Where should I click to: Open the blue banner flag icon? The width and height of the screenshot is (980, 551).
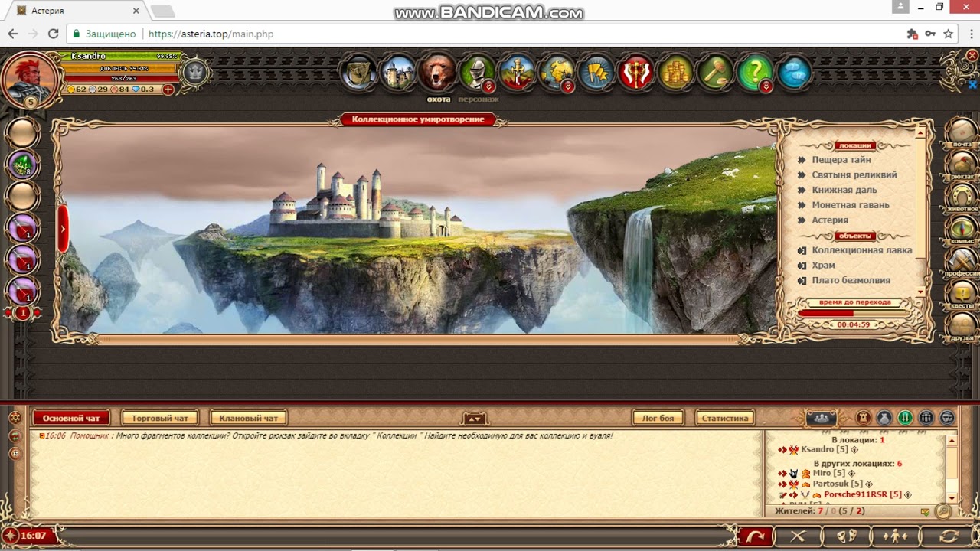pos(596,73)
